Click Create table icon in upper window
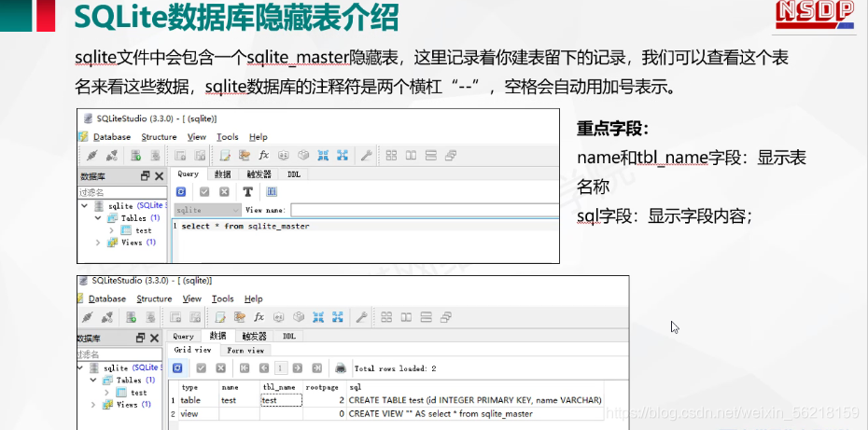The image size is (868, 430). (180, 156)
